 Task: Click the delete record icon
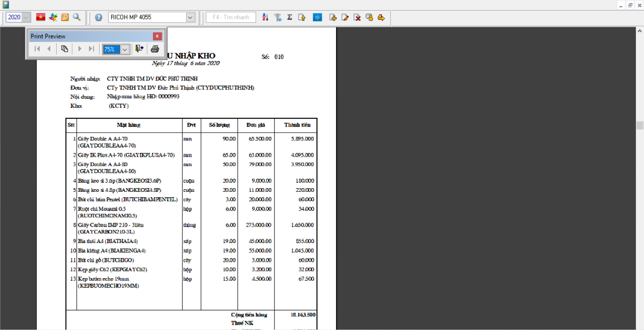[357, 17]
